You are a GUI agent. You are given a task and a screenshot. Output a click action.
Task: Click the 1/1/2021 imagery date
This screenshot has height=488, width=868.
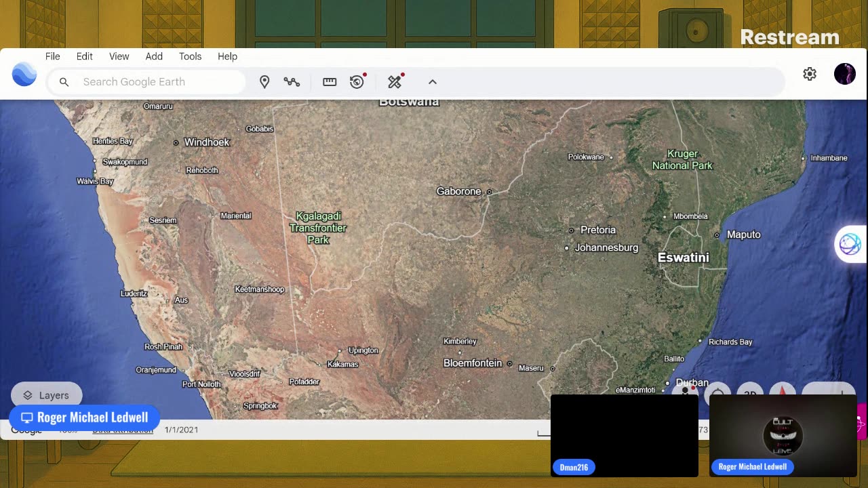click(x=181, y=430)
